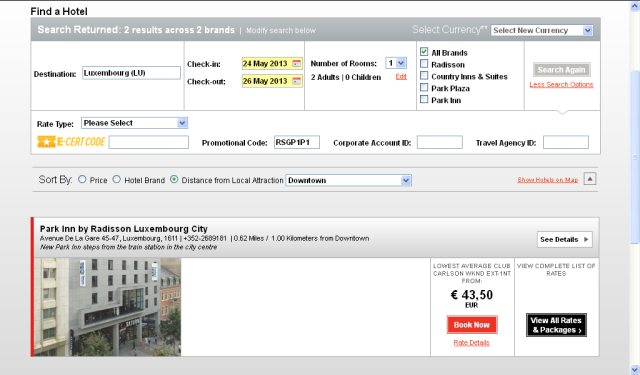Check the Park Plaza brand box
This screenshot has height=375, width=640.
(x=424, y=88)
